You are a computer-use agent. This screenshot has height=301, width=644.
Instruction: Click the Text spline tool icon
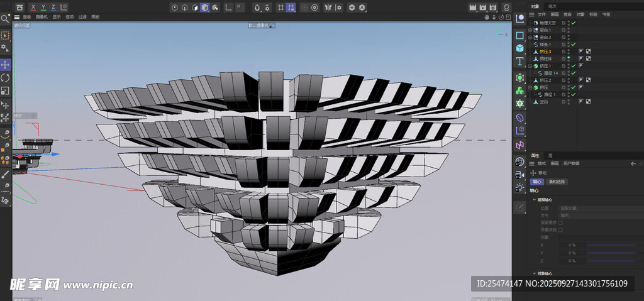point(520,61)
